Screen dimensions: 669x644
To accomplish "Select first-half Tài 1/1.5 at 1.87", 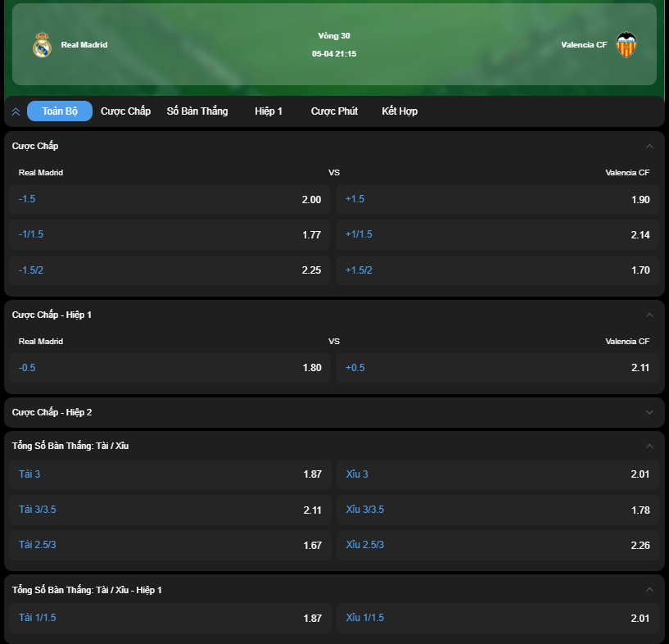I will pyautogui.click(x=170, y=618).
